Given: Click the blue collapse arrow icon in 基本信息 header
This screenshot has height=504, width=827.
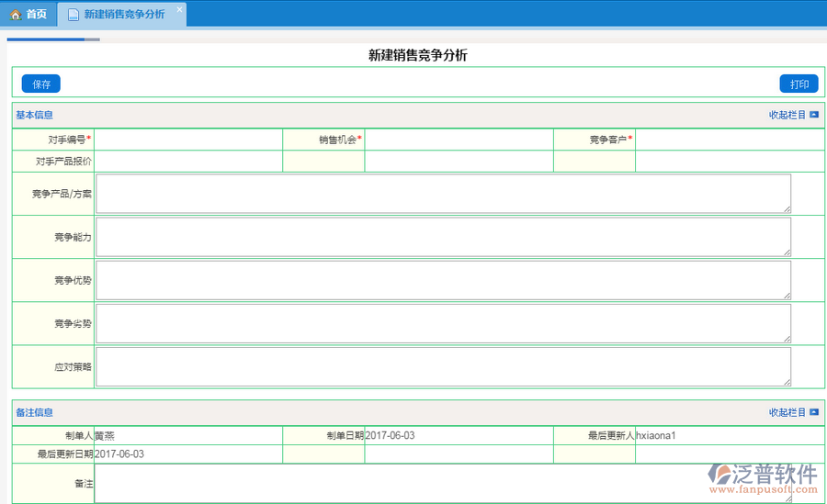Looking at the screenshot, I should click(x=814, y=115).
